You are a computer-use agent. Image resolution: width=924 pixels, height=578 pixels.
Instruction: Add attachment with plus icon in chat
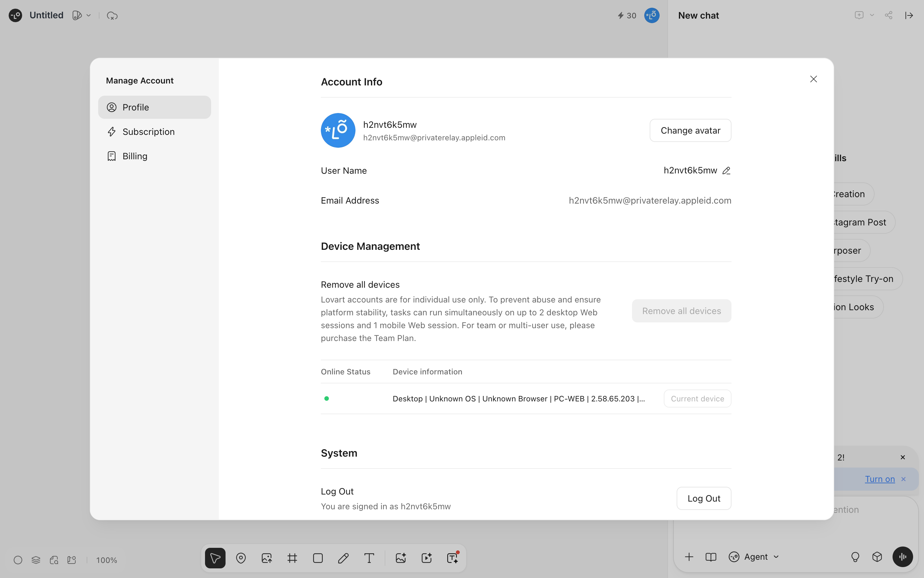click(689, 557)
